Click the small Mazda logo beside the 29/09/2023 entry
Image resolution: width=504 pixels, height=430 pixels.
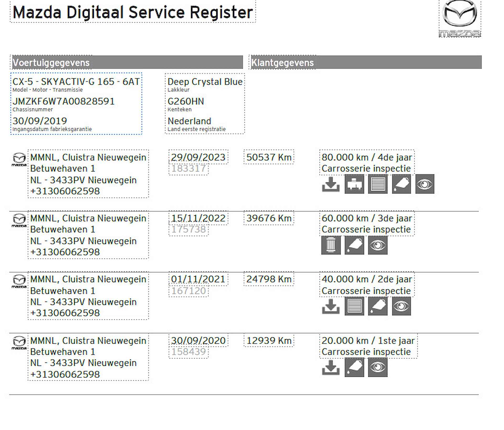[19, 160]
